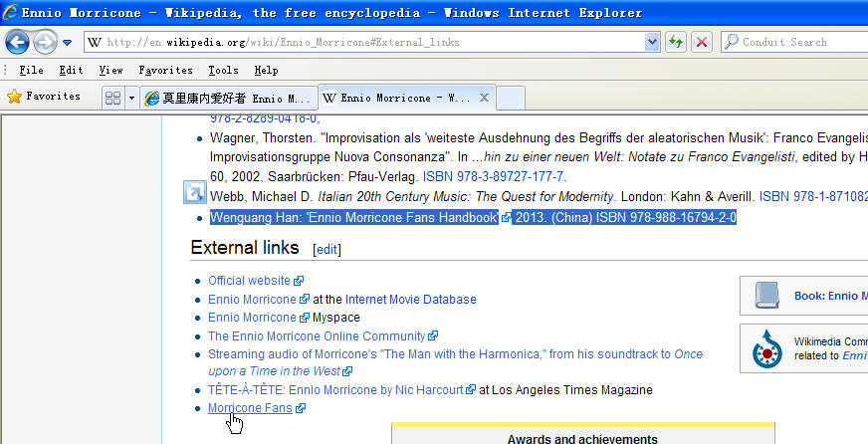This screenshot has width=868, height=444.
Task: Click the Book: Ennio Morricone link
Action: [x=831, y=297]
